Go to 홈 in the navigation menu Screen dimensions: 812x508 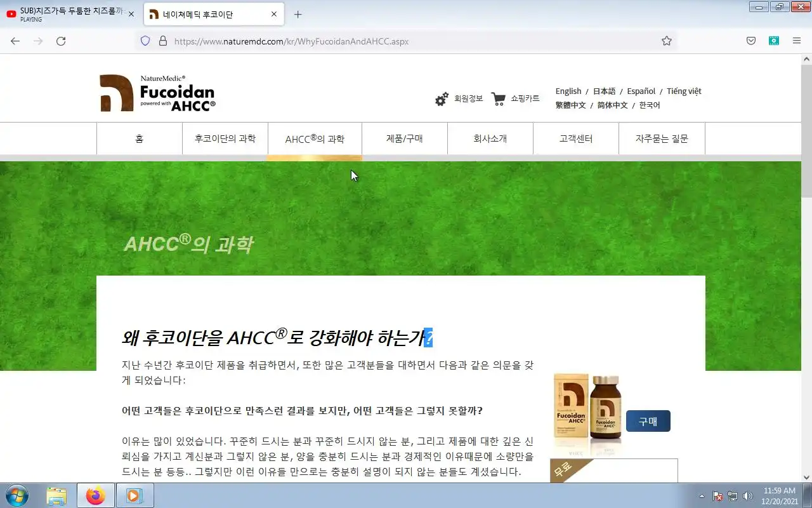[x=140, y=138]
